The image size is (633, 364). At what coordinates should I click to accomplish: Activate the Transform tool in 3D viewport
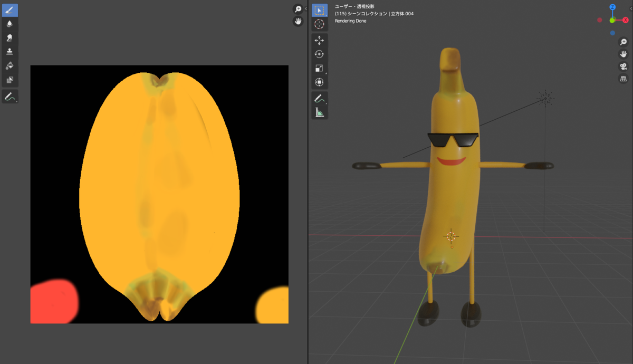[319, 82]
